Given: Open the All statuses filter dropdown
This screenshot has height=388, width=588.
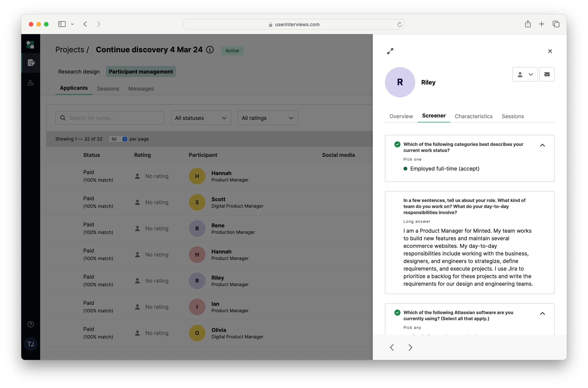Looking at the screenshot, I should (201, 118).
